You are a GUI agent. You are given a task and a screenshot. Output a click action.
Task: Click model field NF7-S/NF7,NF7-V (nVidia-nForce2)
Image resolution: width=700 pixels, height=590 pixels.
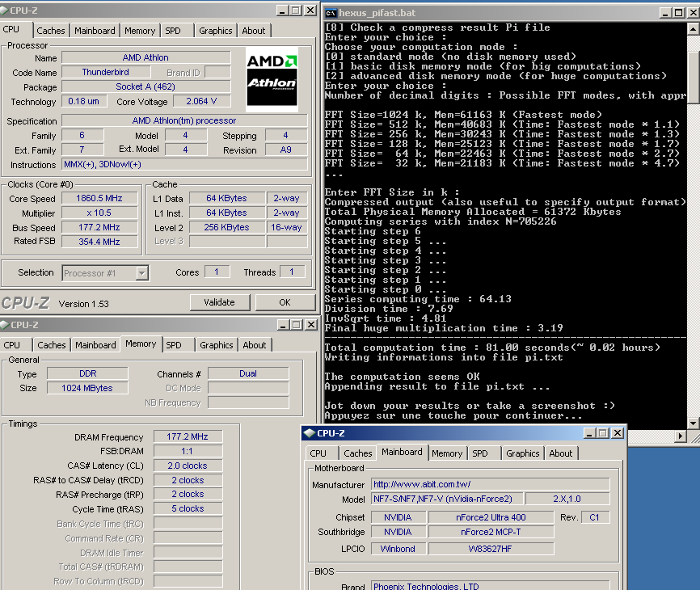pos(447,499)
